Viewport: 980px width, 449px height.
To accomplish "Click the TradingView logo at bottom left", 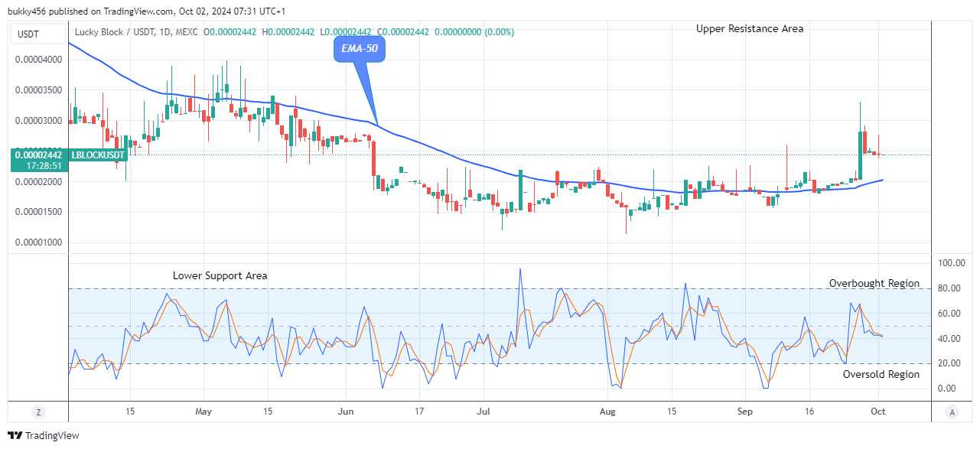I will click(44, 436).
